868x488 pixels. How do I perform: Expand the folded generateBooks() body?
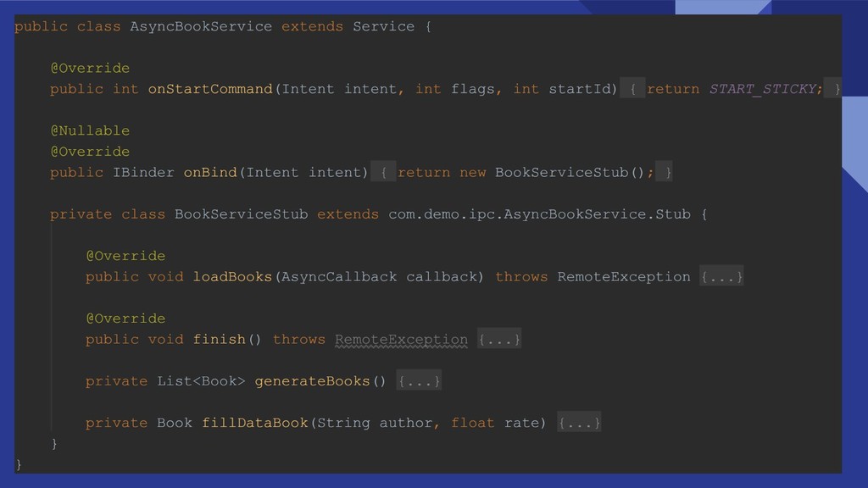click(x=419, y=381)
